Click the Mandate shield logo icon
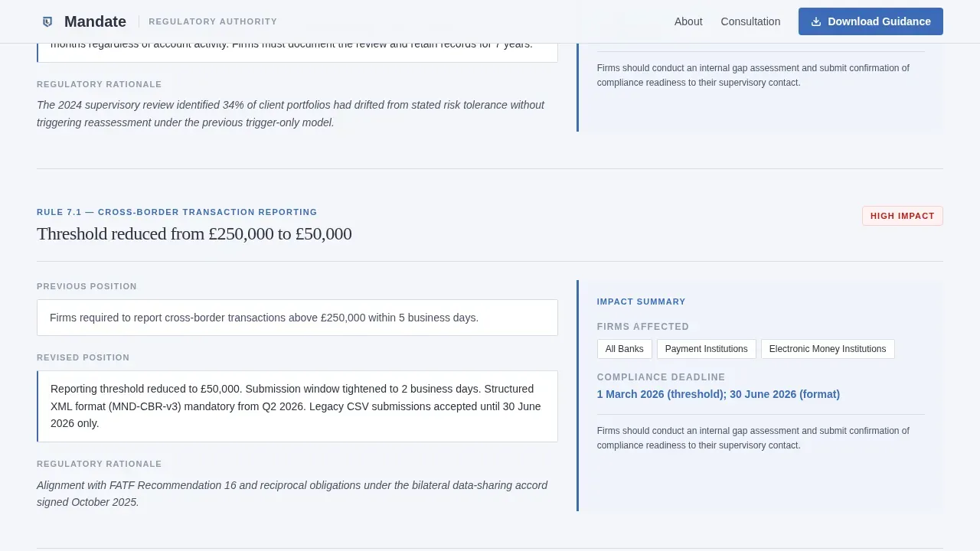The image size is (980, 551). (47, 21)
